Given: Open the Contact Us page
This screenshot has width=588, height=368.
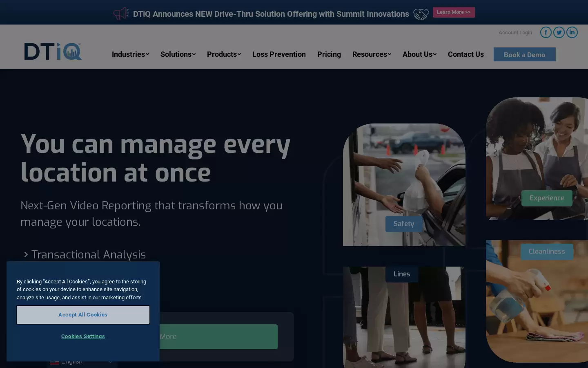Looking at the screenshot, I should (x=466, y=54).
